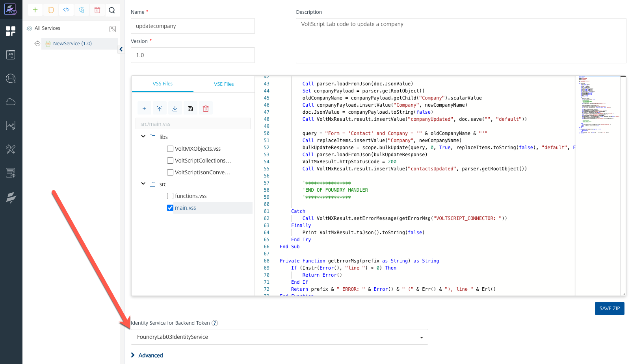Open the cloud Environments sidebar icon
This screenshot has width=643, height=364.
point(11,102)
